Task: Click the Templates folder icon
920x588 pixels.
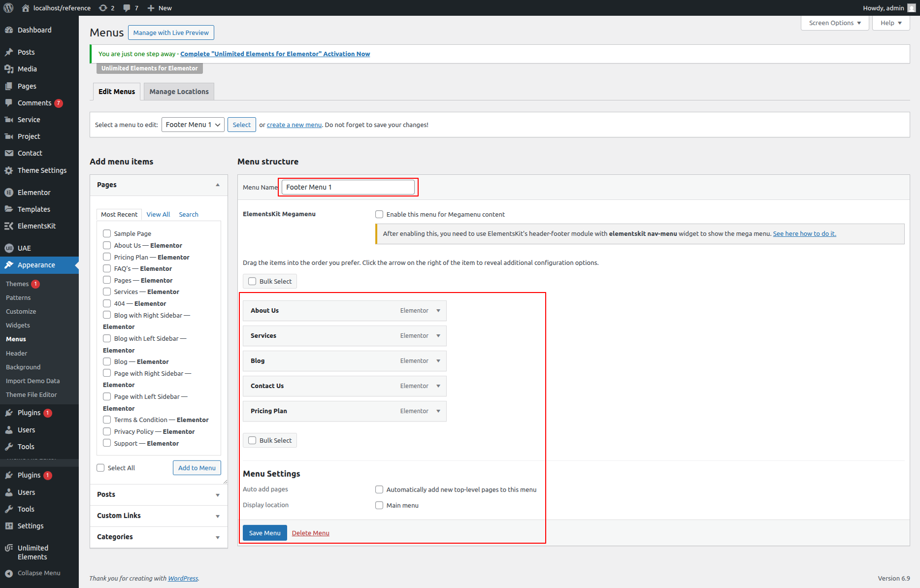Action: pyautogui.click(x=9, y=209)
